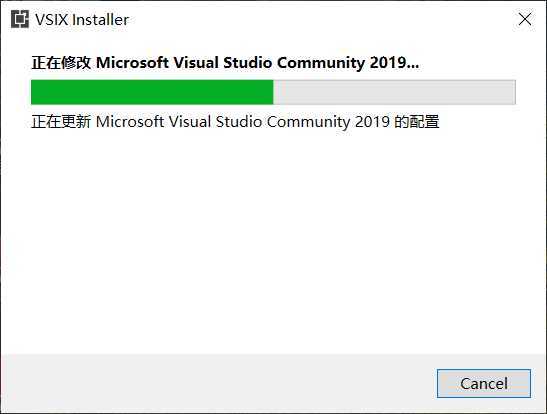547x414 pixels.
Task: Click the gray unfilled part of progress bar
Action: [x=395, y=92]
